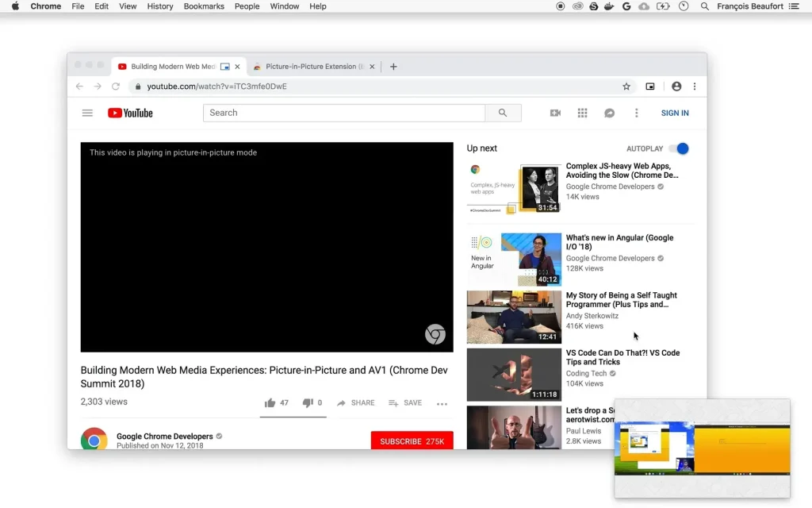Open Spotlight search from the menu bar
This screenshot has width=812, height=508.
(704, 6)
